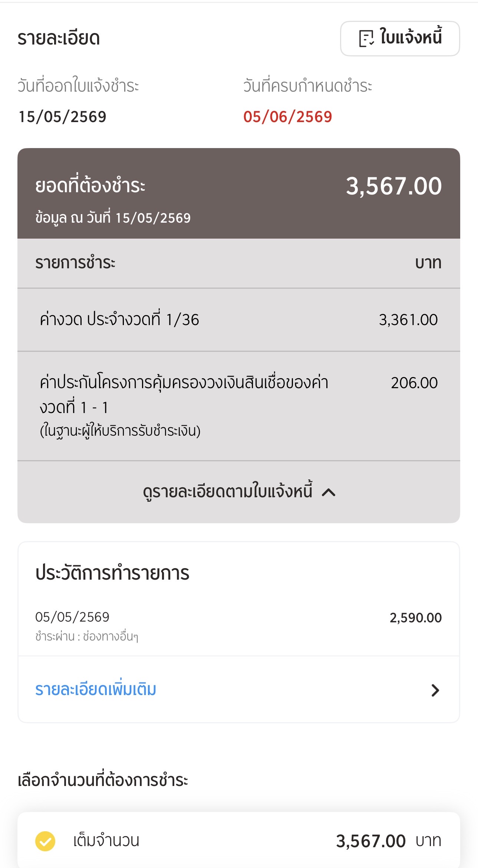Tap the right arrow next to รายละเอียดเพิ่มเติม
The height and width of the screenshot is (868, 478).
(435, 690)
